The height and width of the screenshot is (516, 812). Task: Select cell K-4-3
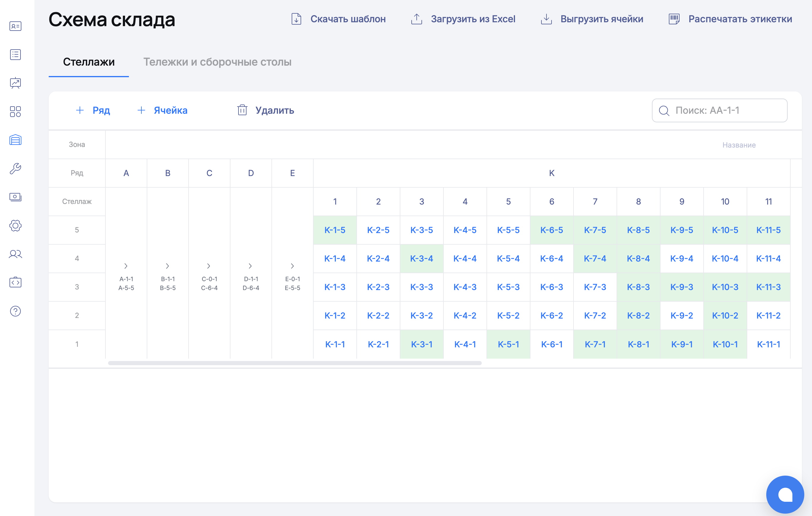coord(465,287)
